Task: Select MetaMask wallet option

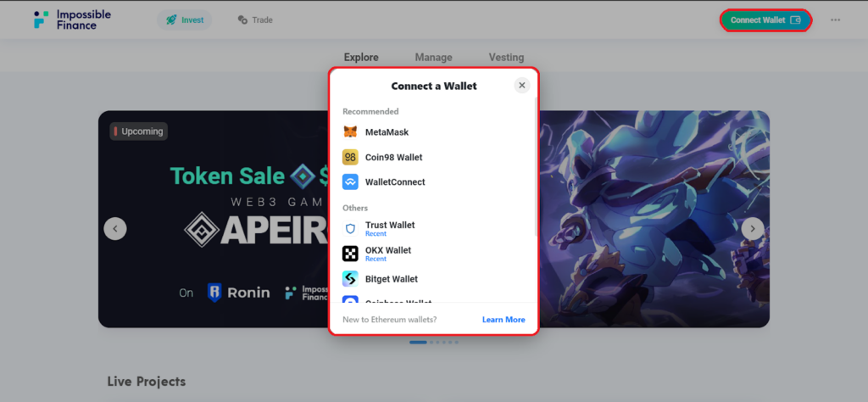Action: click(x=433, y=132)
